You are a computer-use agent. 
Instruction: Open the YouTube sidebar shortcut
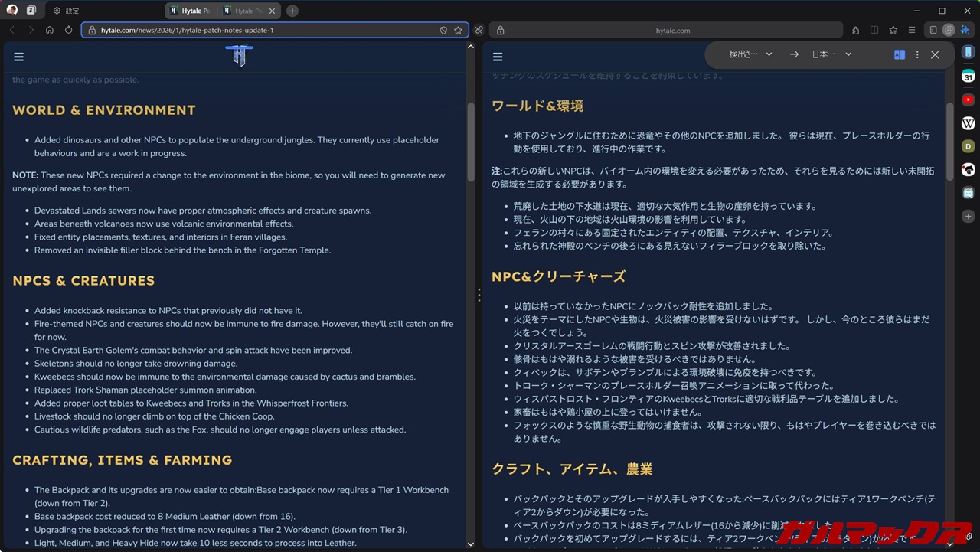969,100
